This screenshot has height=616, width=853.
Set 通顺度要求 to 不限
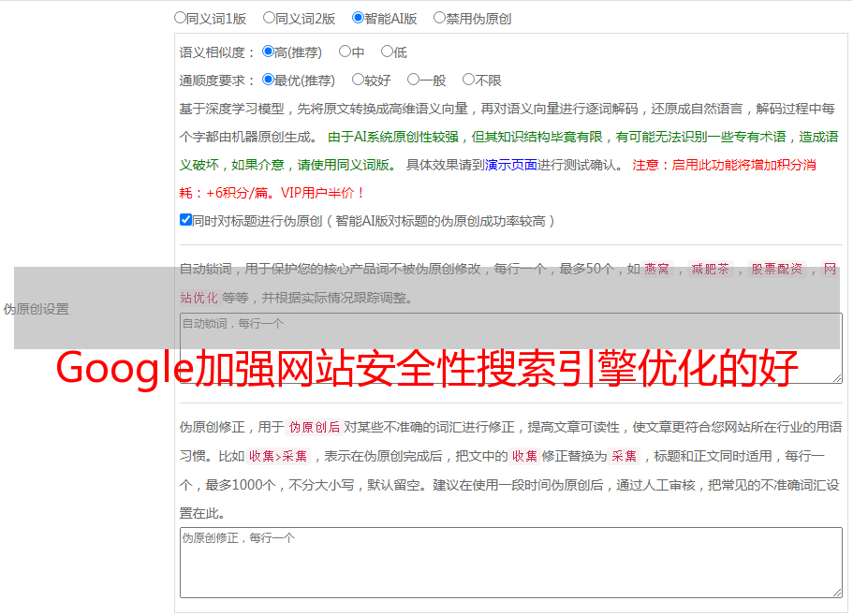(x=468, y=80)
